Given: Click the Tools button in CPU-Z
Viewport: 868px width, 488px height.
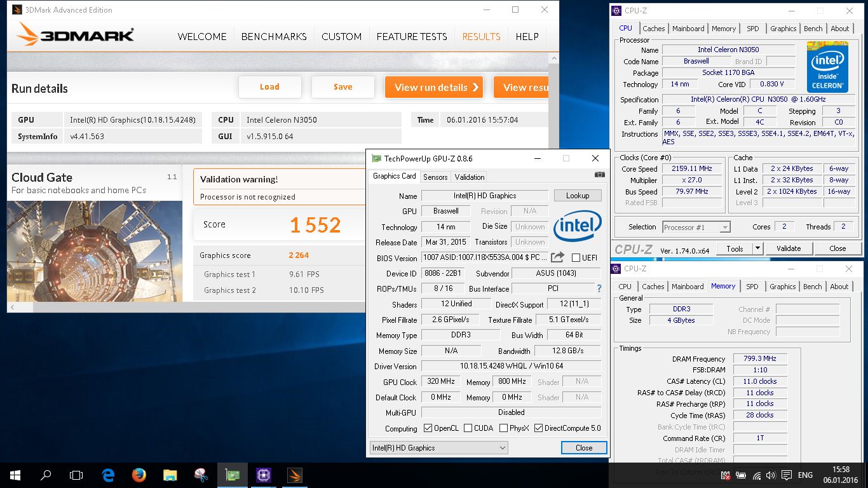Looking at the screenshot, I should pyautogui.click(x=735, y=248).
